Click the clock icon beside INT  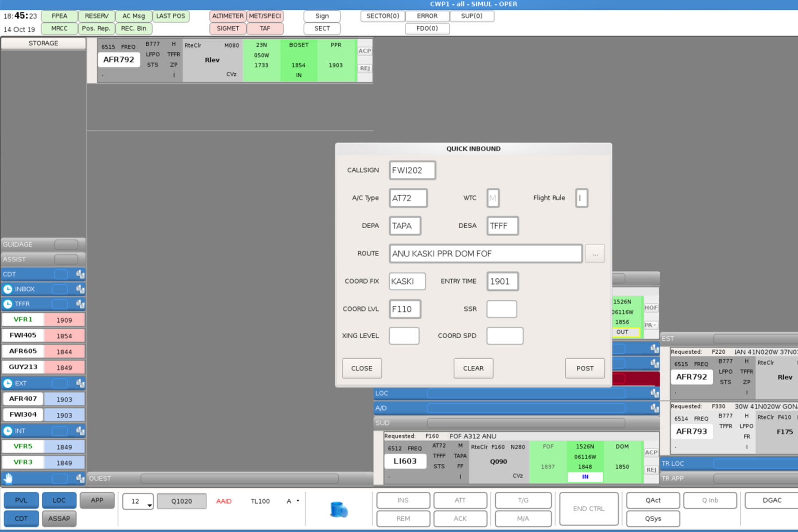(x=8, y=430)
